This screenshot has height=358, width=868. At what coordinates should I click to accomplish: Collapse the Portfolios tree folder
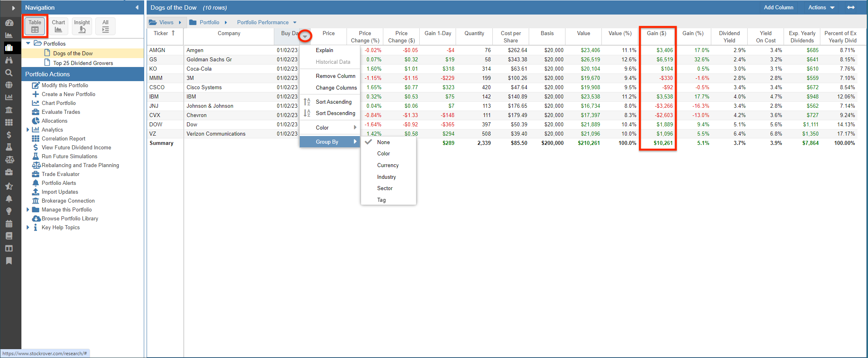point(28,43)
